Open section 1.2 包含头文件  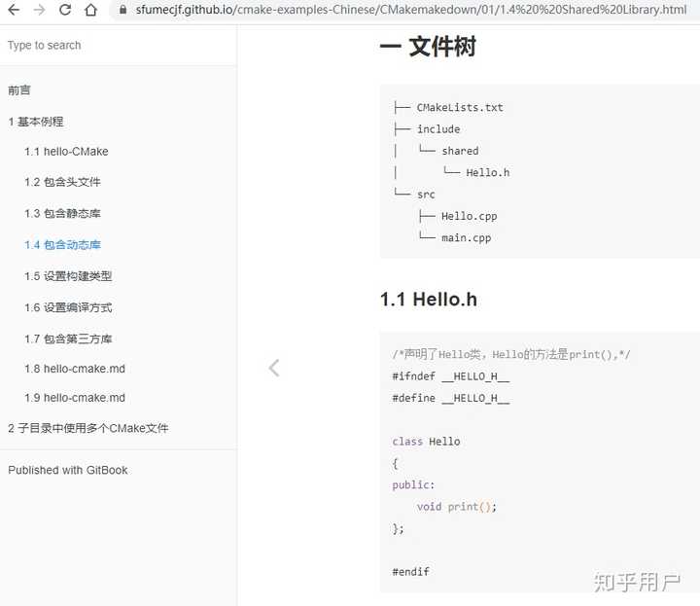click(62, 182)
